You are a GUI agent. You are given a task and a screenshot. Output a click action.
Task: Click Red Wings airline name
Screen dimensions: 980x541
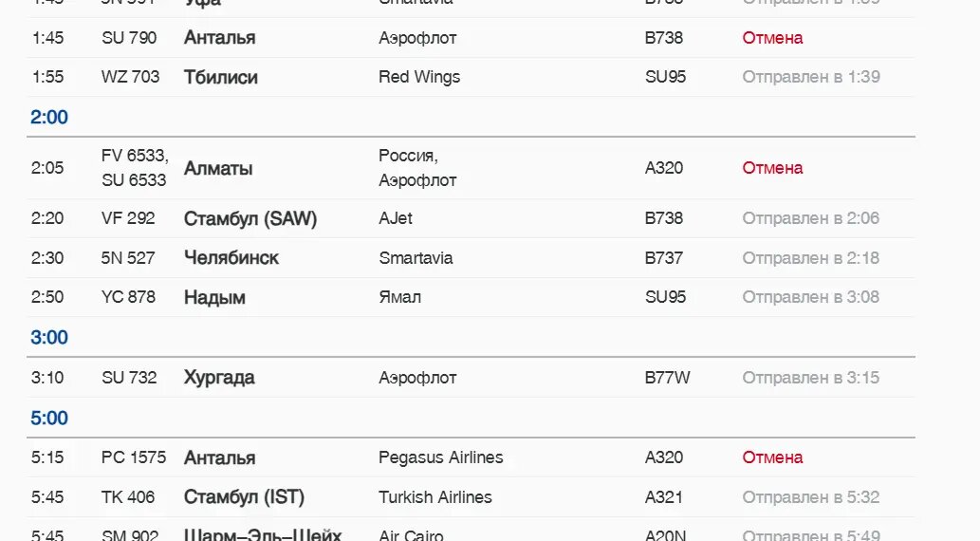(419, 77)
